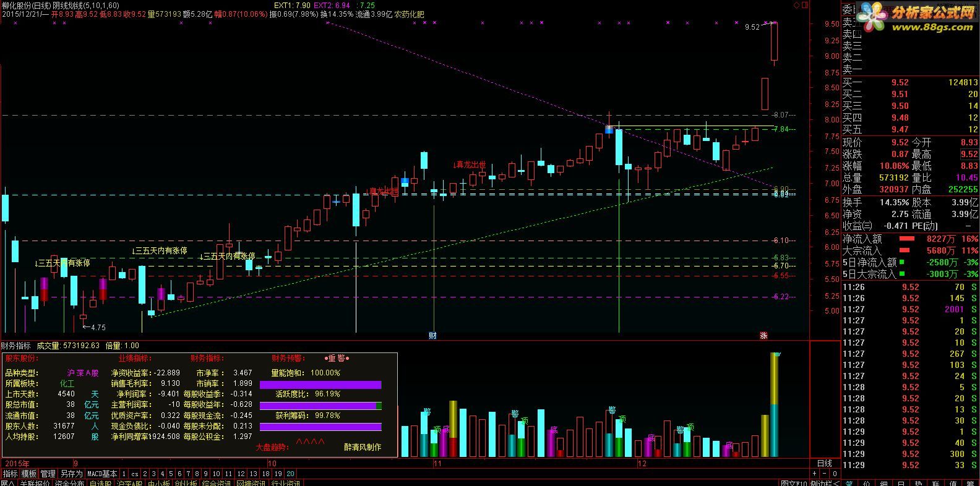
Task: Click the minus zoom-out button below 日线
Action: pos(824,473)
